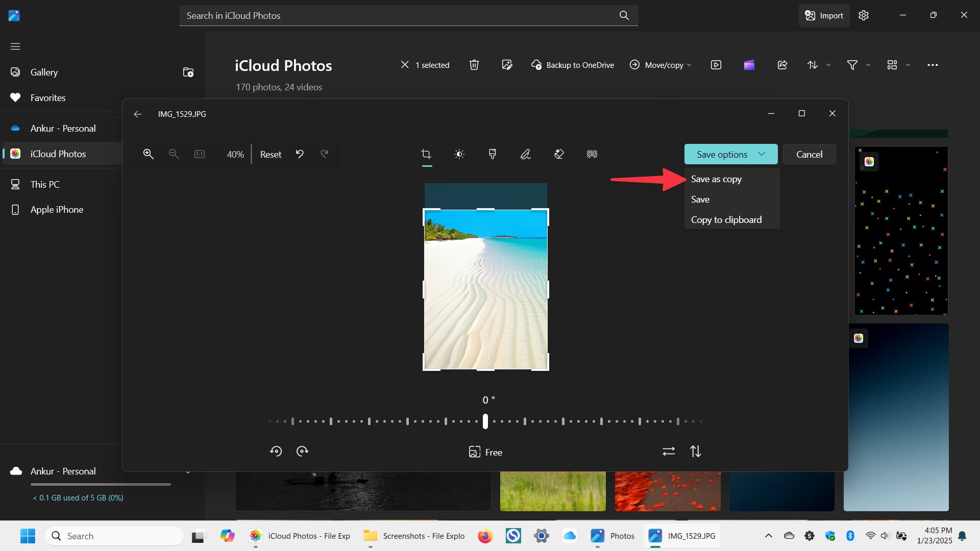Flip the image horizontally
The height and width of the screenshot is (551, 980).
point(669,452)
